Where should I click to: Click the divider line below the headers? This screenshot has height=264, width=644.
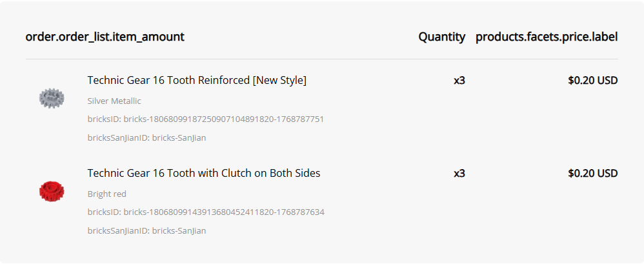click(x=321, y=59)
